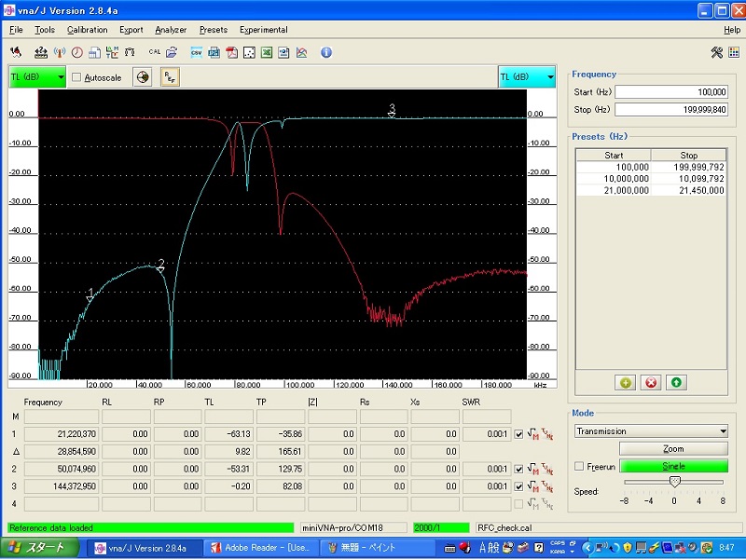Expand the Transmission mode dropdown
The height and width of the screenshot is (560, 746).
point(651,431)
